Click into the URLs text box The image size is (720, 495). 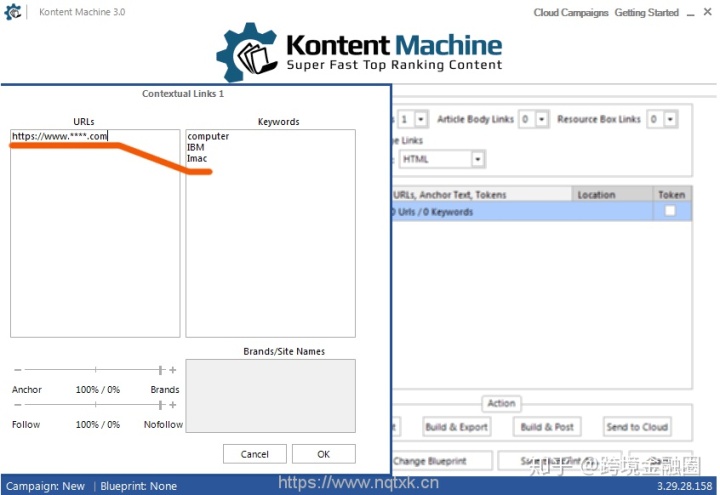(95, 233)
